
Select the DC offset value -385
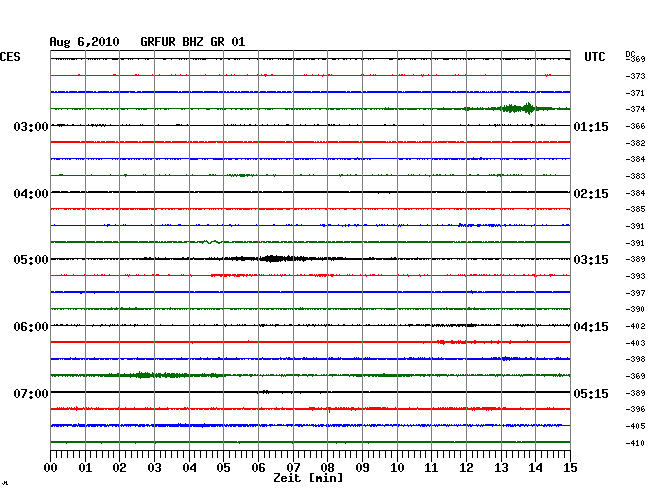635,209
